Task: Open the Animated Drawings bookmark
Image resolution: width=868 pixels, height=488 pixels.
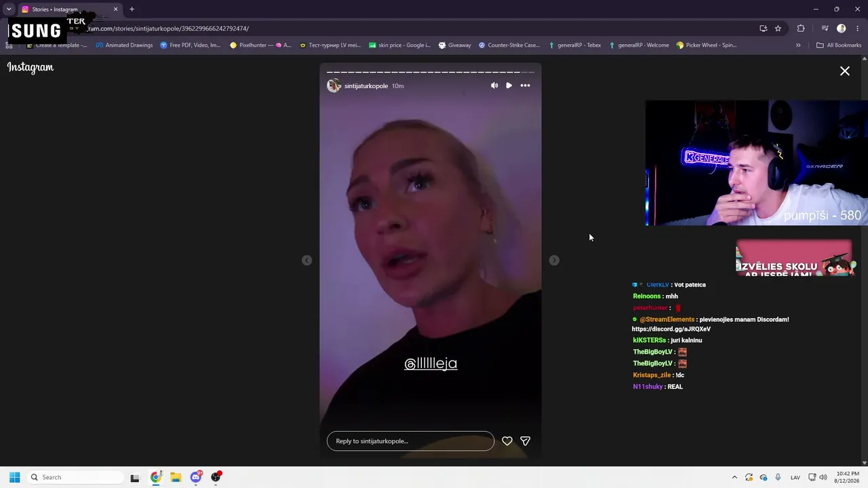Action: click(124, 45)
